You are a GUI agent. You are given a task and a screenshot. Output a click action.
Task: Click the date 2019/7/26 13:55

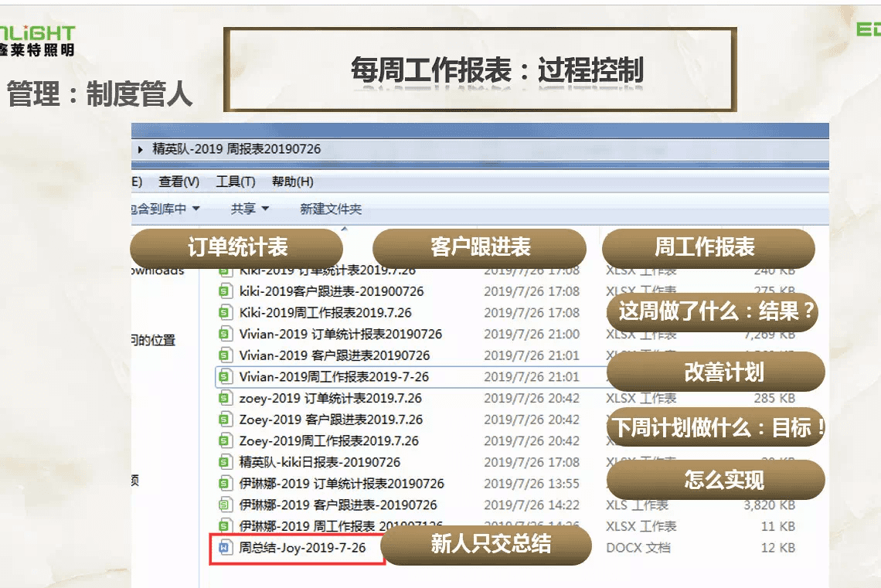click(x=532, y=484)
